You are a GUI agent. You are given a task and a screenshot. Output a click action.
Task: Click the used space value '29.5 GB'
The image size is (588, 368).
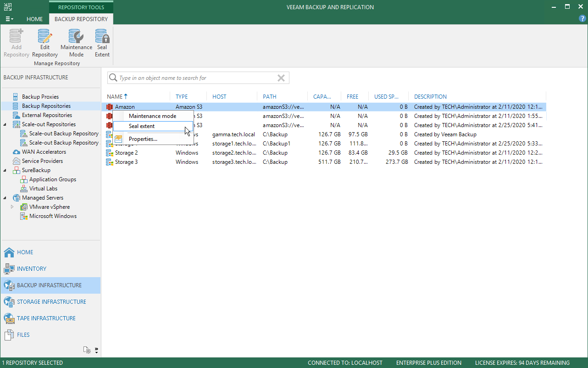(398, 153)
